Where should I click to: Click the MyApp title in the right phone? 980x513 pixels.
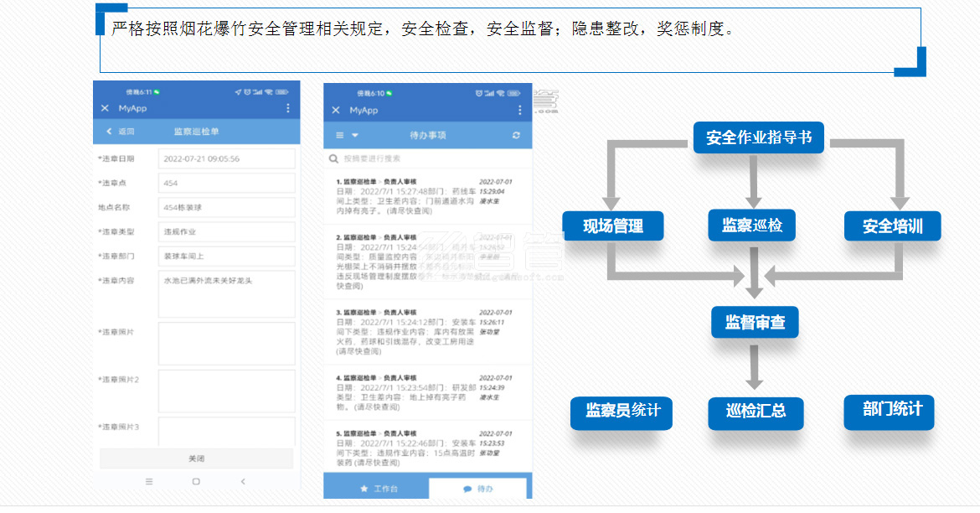[x=364, y=110]
